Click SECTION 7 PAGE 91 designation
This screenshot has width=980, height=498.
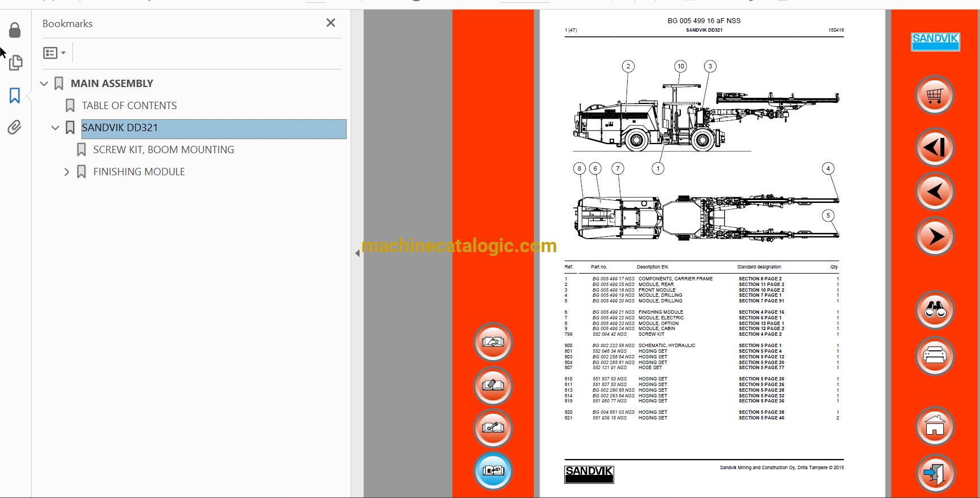click(x=761, y=301)
